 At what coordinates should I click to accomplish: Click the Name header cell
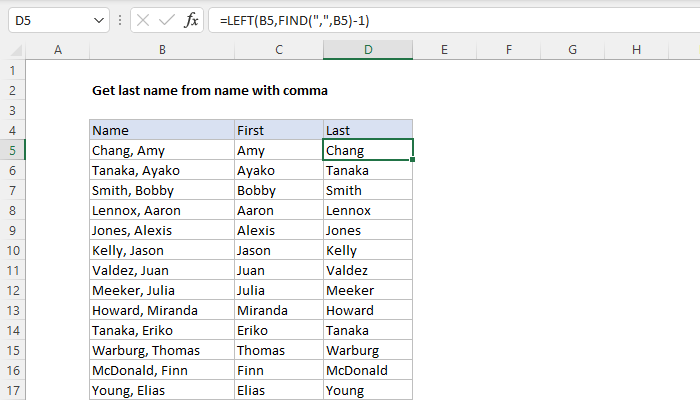tap(160, 130)
